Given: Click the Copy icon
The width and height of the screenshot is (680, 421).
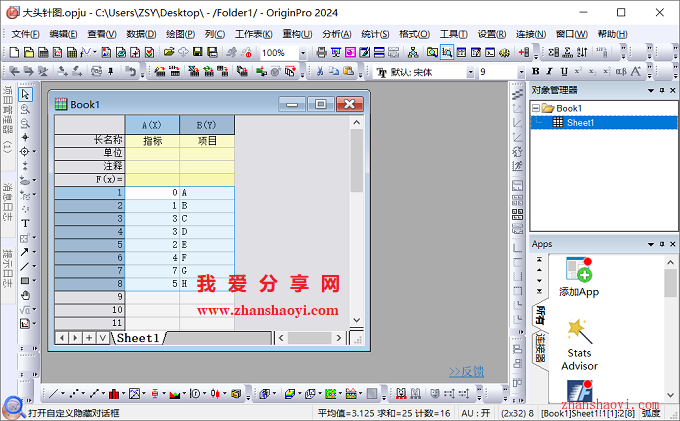Looking at the screenshot, I should click(x=334, y=72).
